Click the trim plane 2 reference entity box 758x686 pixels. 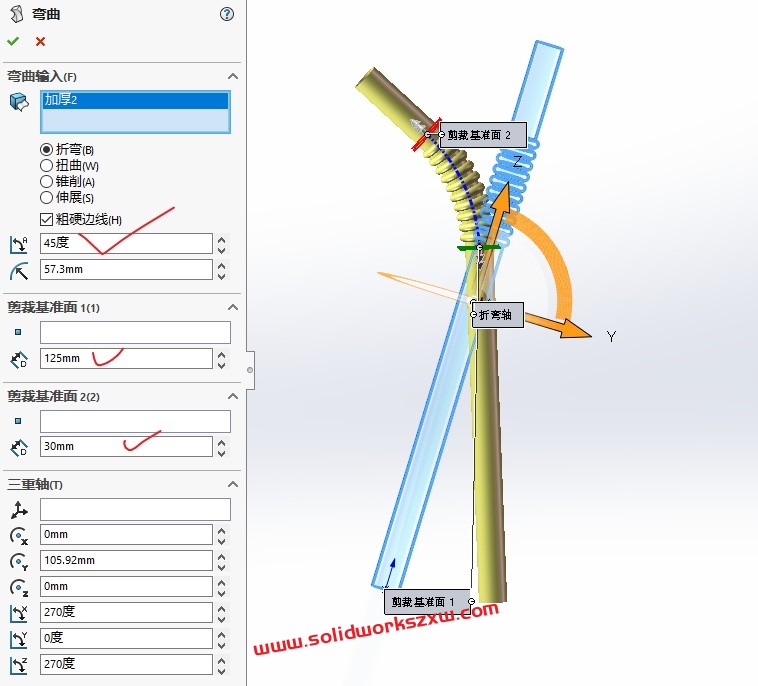point(135,422)
